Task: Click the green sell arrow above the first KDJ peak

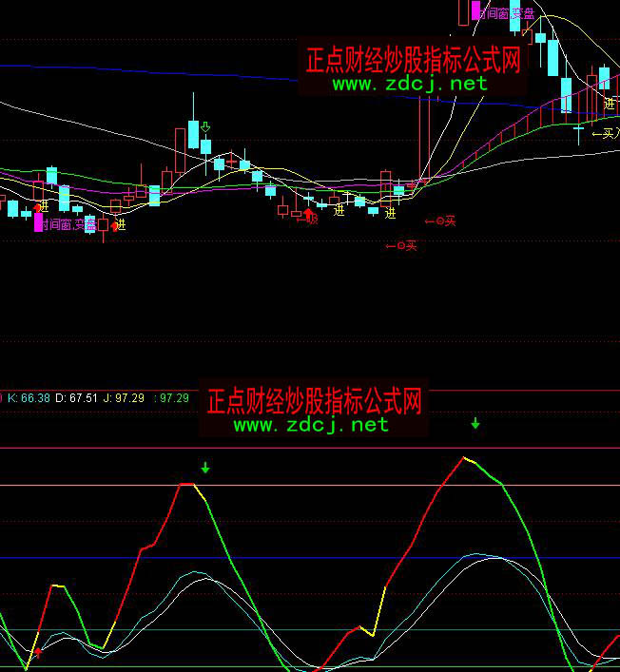Action: coord(204,467)
